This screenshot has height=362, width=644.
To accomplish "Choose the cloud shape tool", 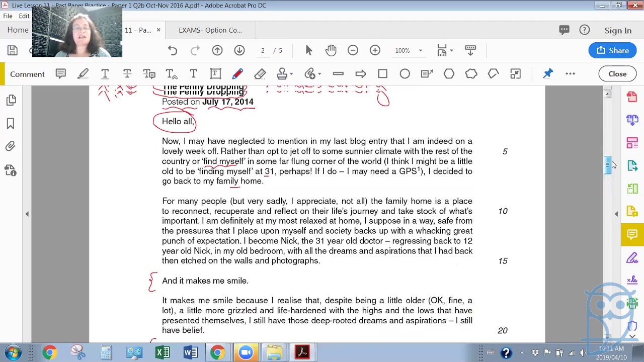I will [x=471, y=74].
